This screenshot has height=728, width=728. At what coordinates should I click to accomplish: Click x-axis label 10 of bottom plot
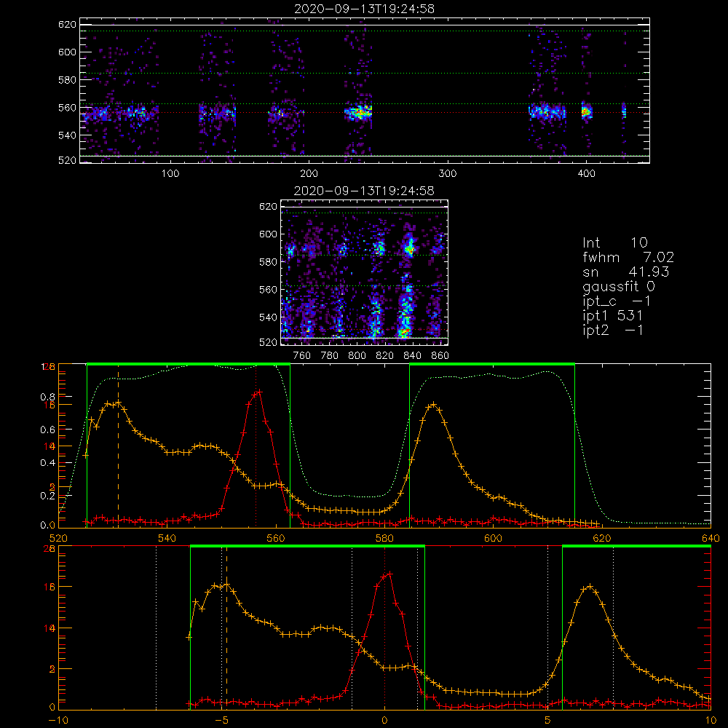(711, 721)
